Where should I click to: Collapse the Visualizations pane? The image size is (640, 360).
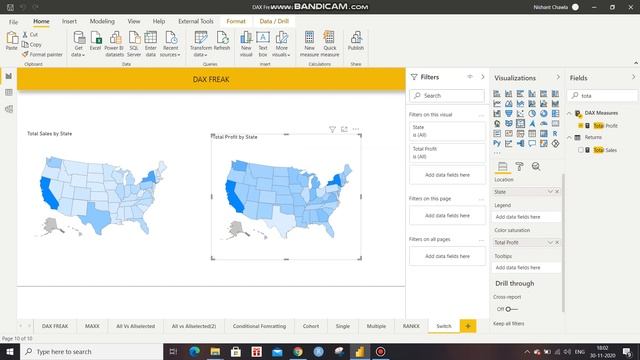click(558, 77)
